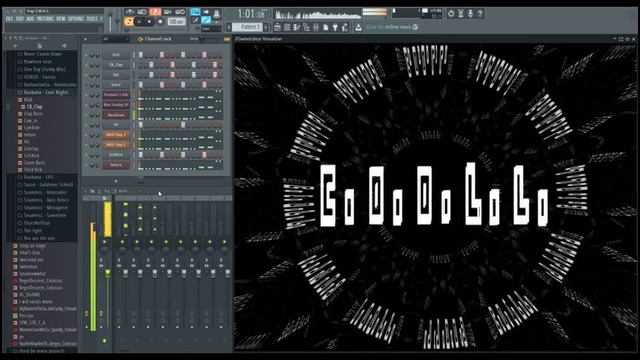640x360 pixels.
Task: Open the All channel filter dropdown
Action: 116,39
